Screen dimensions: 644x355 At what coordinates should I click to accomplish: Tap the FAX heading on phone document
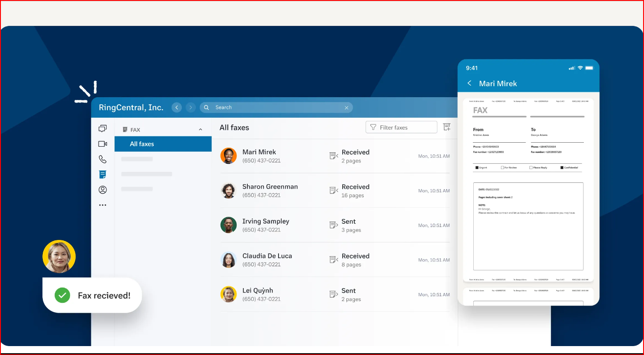point(480,110)
